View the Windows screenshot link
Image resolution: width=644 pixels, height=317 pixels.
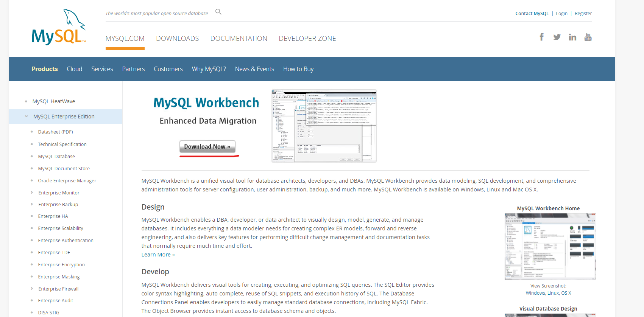coord(535,293)
